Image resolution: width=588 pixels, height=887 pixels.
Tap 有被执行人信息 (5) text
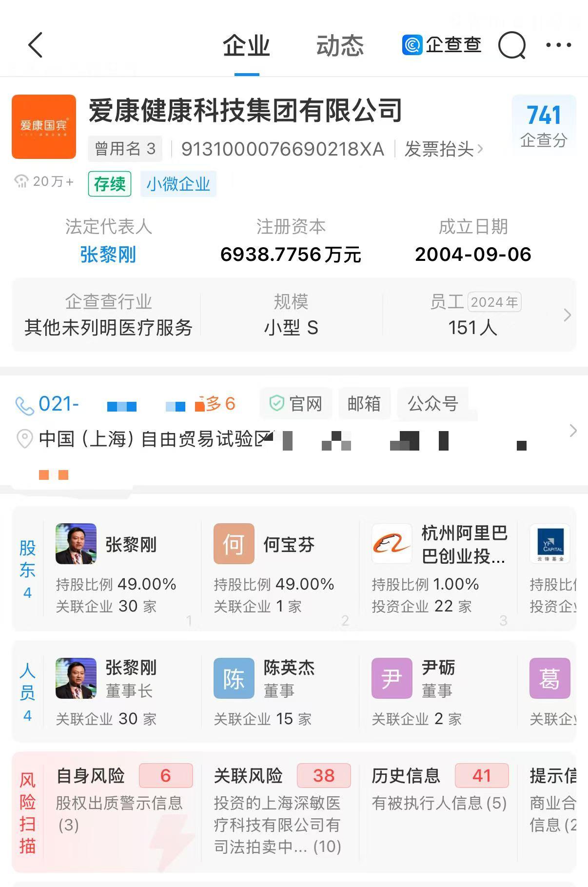[x=439, y=803]
